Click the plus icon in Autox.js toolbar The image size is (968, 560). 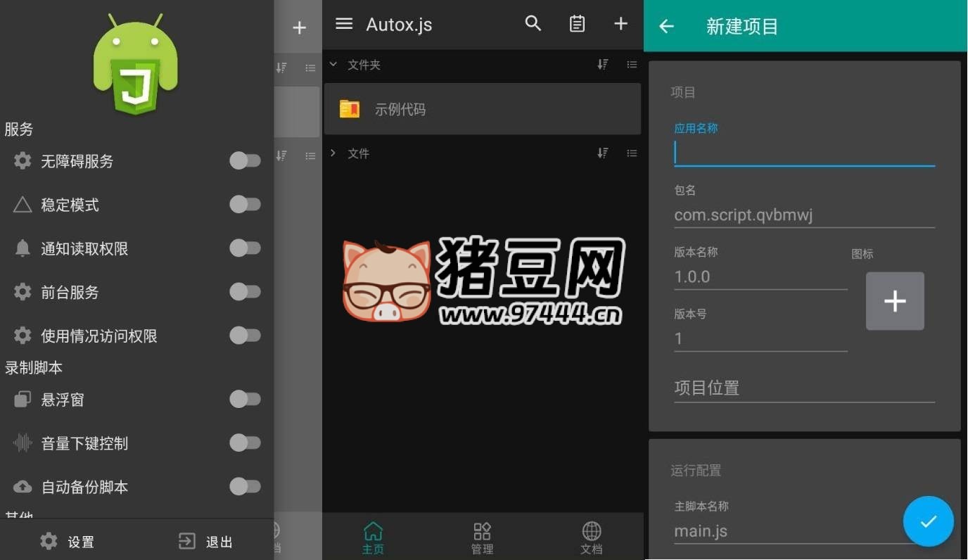620,24
